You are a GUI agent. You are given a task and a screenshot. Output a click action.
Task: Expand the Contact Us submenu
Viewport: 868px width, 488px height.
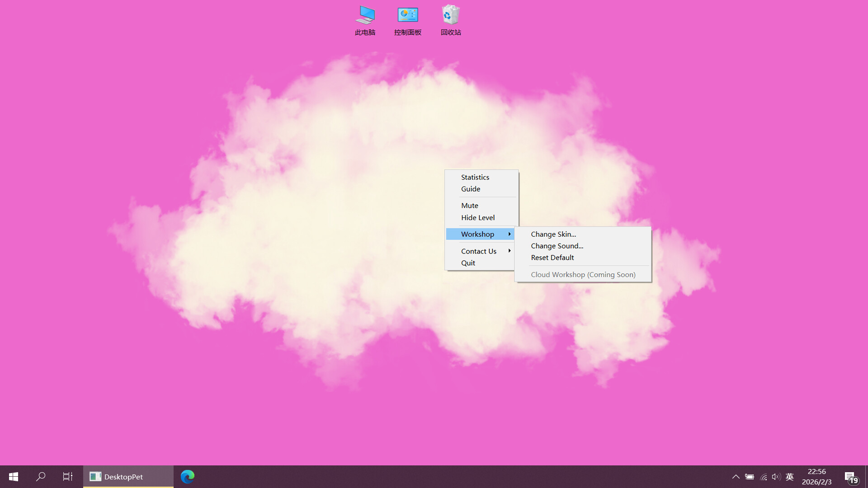pos(478,251)
